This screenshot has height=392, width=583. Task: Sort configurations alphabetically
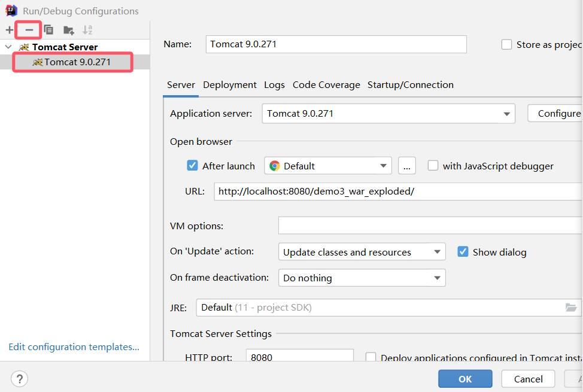click(x=87, y=30)
